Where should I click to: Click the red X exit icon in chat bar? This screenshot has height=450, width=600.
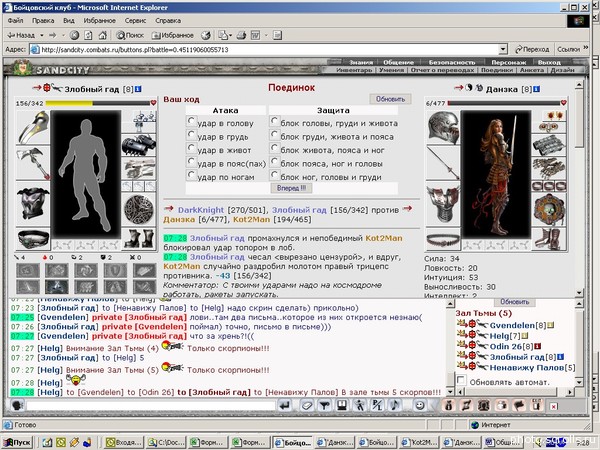click(553, 406)
